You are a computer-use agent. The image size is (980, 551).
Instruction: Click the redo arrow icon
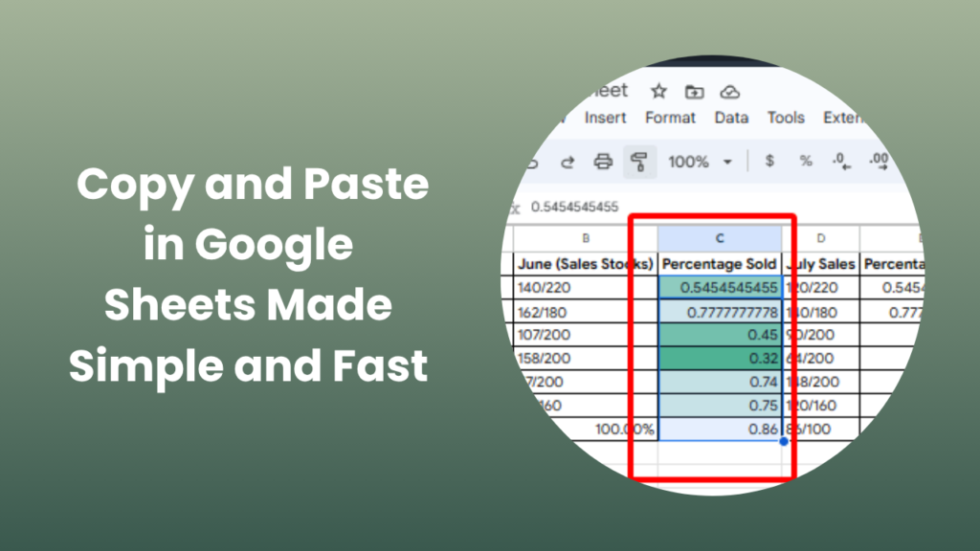pos(567,162)
